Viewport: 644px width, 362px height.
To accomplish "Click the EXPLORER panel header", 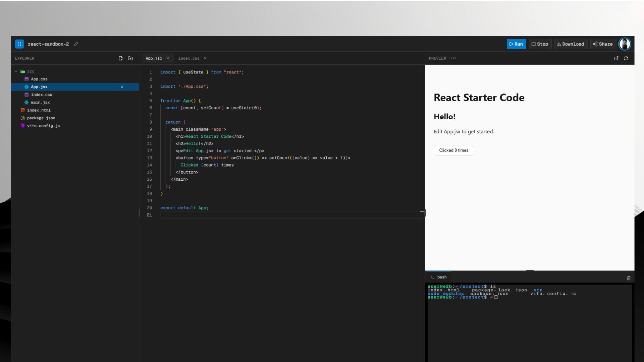I will pos(24,58).
